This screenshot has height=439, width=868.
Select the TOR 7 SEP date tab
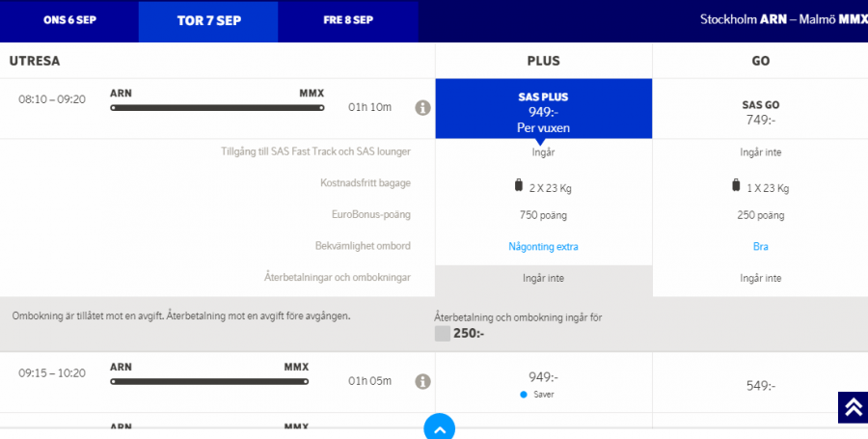coord(208,20)
